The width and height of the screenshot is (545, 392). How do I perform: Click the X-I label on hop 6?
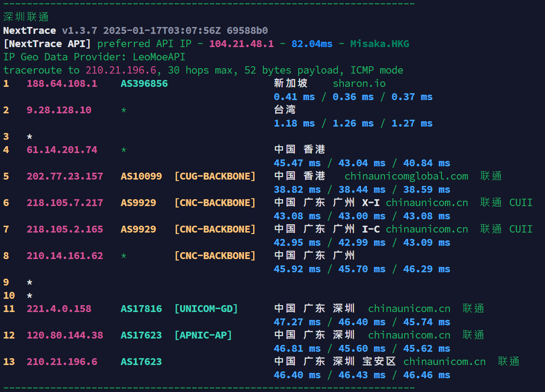pyautogui.click(x=371, y=203)
